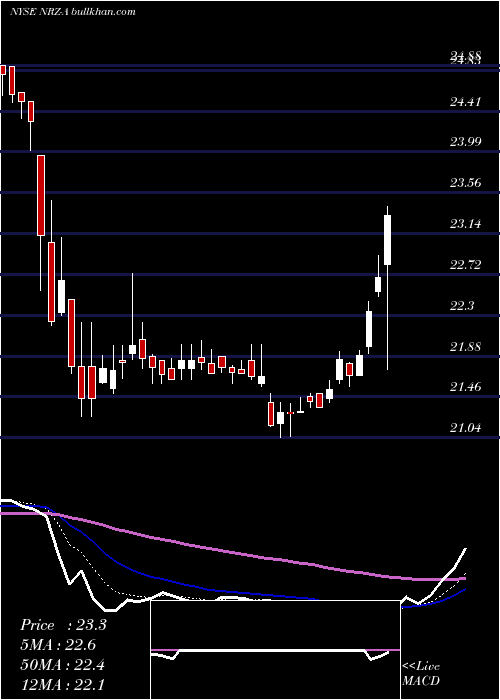Click the 21.04 price level label
Image resolution: width=500 pixels, height=700 pixels.
(465, 428)
